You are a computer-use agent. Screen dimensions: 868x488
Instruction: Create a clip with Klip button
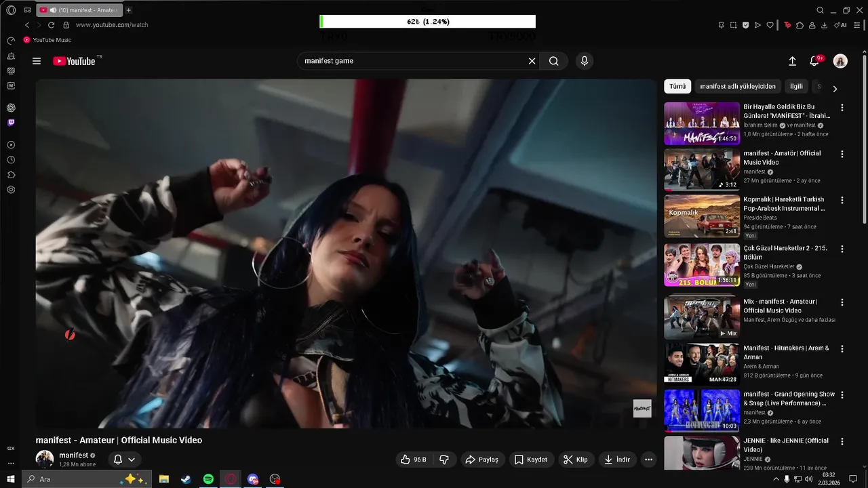tap(576, 460)
